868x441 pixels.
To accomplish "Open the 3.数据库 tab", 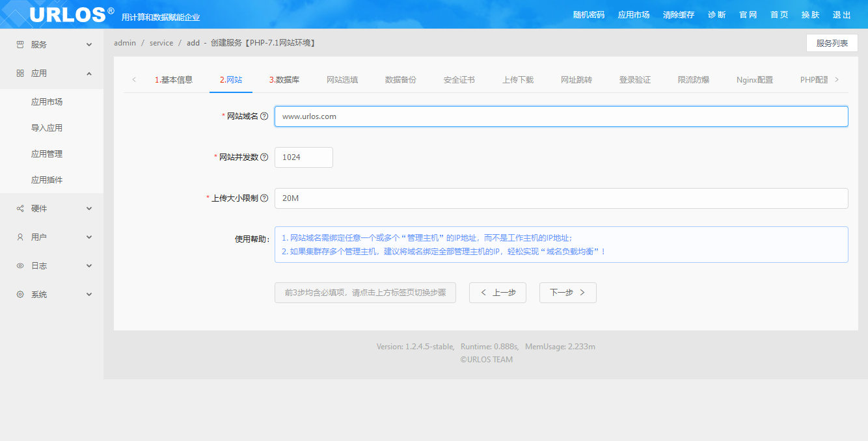I will click(x=284, y=80).
